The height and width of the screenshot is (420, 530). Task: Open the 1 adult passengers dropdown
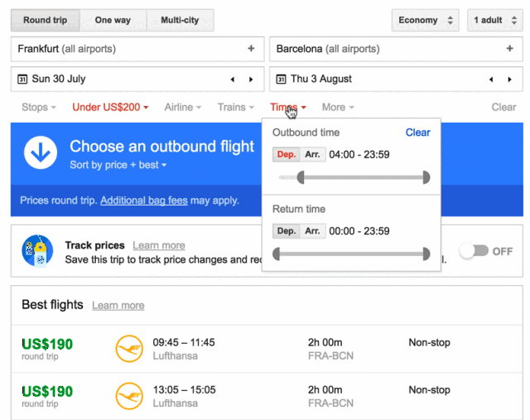pyautogui.click(x=495, y=20)
